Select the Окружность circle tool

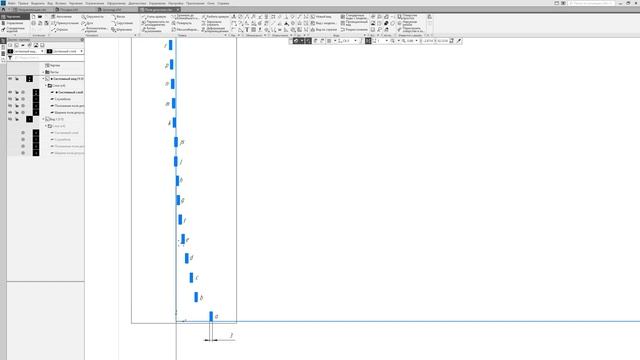point(92,17)
